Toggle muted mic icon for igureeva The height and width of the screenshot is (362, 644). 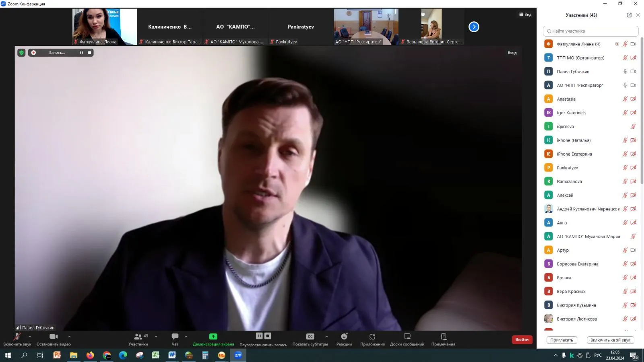click(x=633, y=126)
